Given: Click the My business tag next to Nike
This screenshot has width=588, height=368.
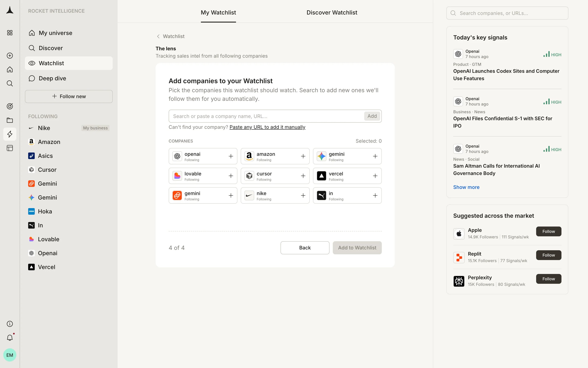Looking at the screenshot, I should click(95, 128).
